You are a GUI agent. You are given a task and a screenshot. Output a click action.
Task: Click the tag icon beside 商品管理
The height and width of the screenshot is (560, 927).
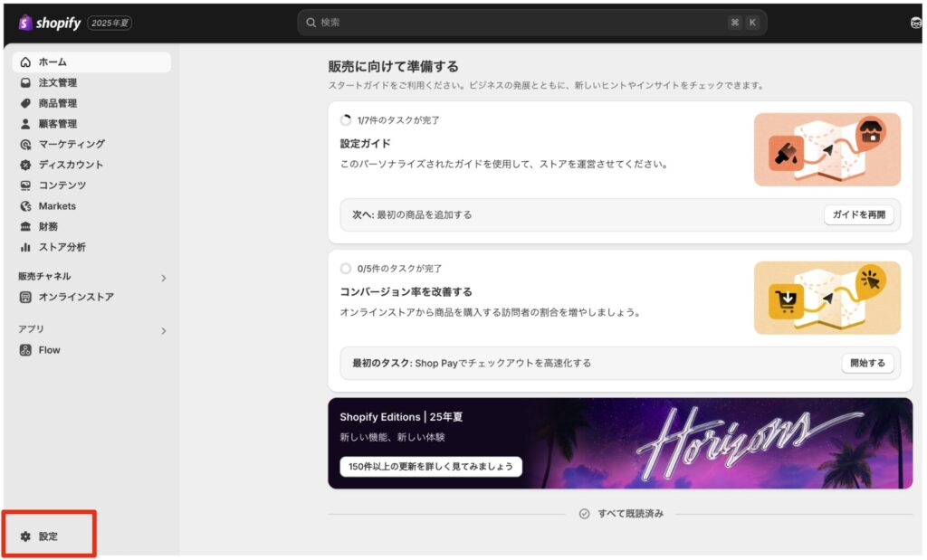click(25, 103)
